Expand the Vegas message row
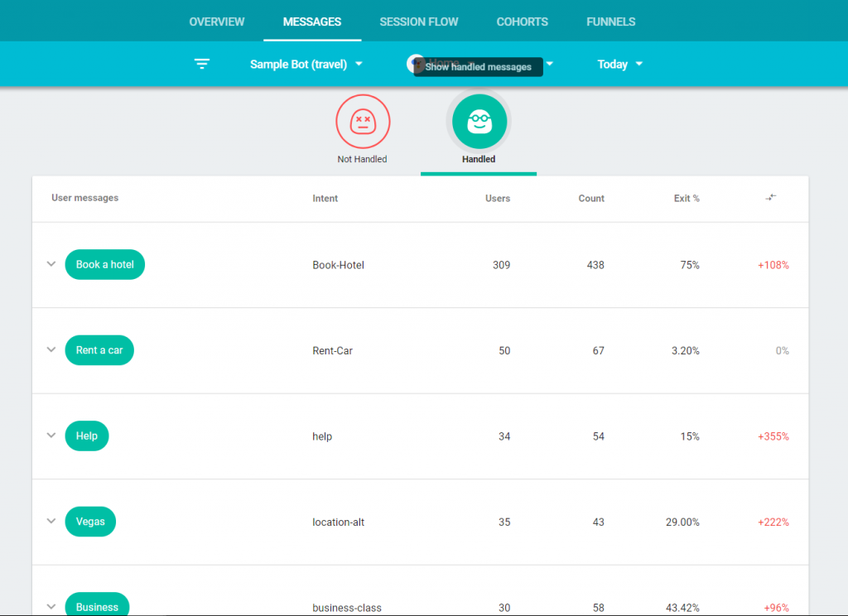 [51, 521]
